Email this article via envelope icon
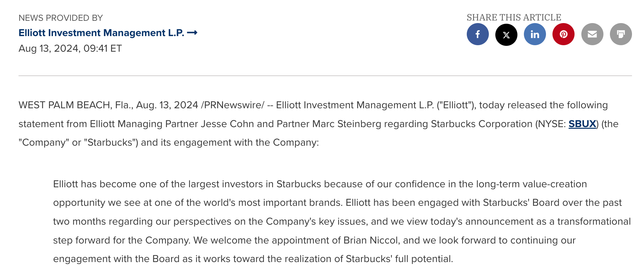 tap(592, 34)
